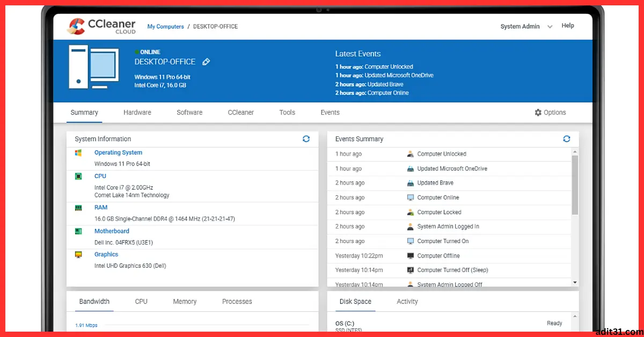The height and width of the screenshot is (337, 644).
Task: Click the ONLINE status indicator
Action: tap(147, 52)
